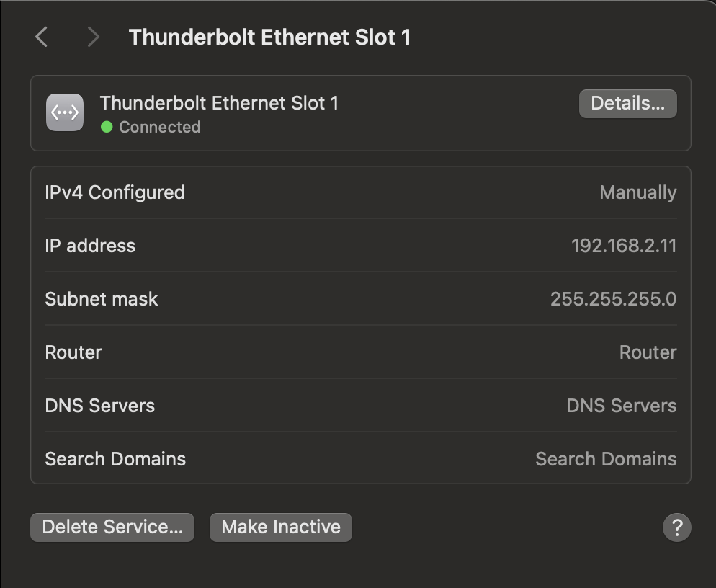Go back with the left chevron
716x588 pixels.
[x=42, y=37]
